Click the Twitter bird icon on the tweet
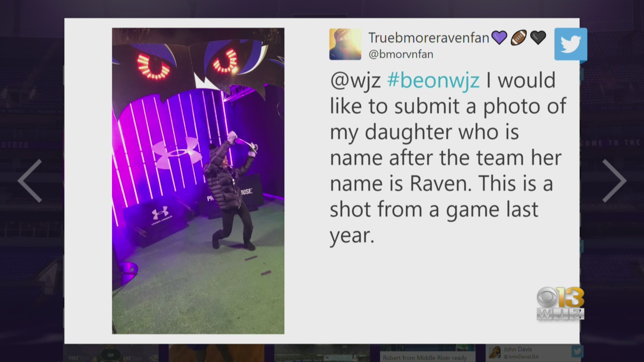This screenshot has height=362, width=644. [571, 44]
